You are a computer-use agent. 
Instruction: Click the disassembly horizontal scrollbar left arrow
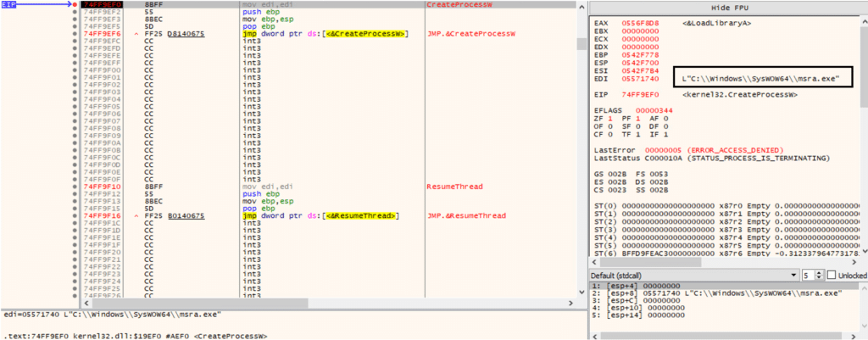[86, 304]
